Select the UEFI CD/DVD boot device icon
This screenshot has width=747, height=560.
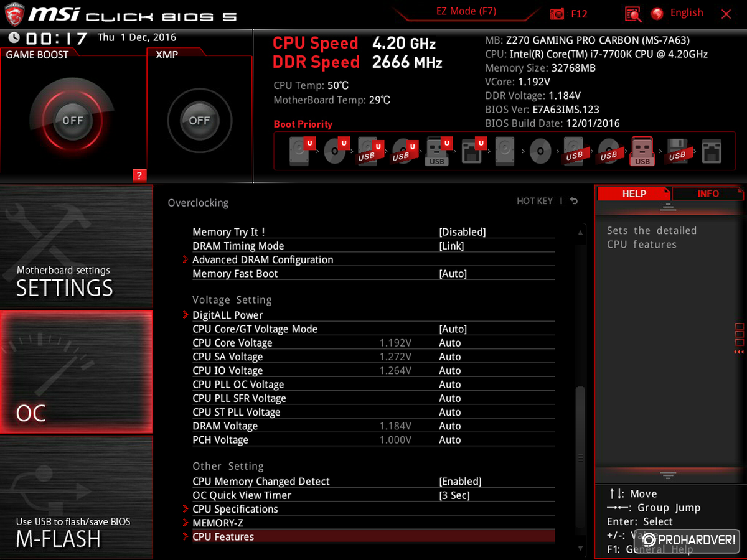coord(336,151)
